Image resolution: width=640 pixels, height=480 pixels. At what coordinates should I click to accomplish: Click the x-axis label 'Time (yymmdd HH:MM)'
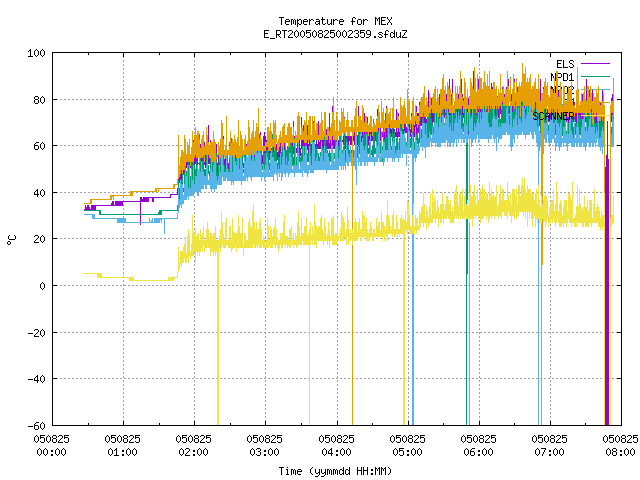point(335,471)
